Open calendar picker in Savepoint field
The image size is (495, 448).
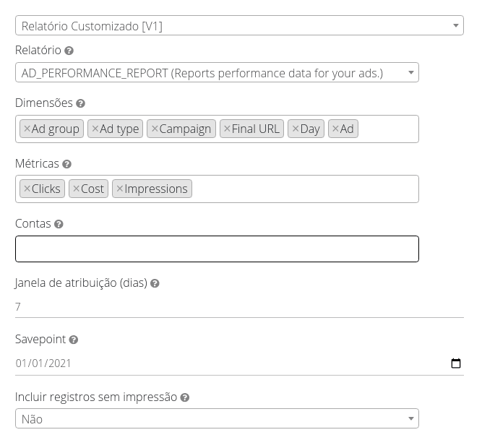(x=455, y=363)
